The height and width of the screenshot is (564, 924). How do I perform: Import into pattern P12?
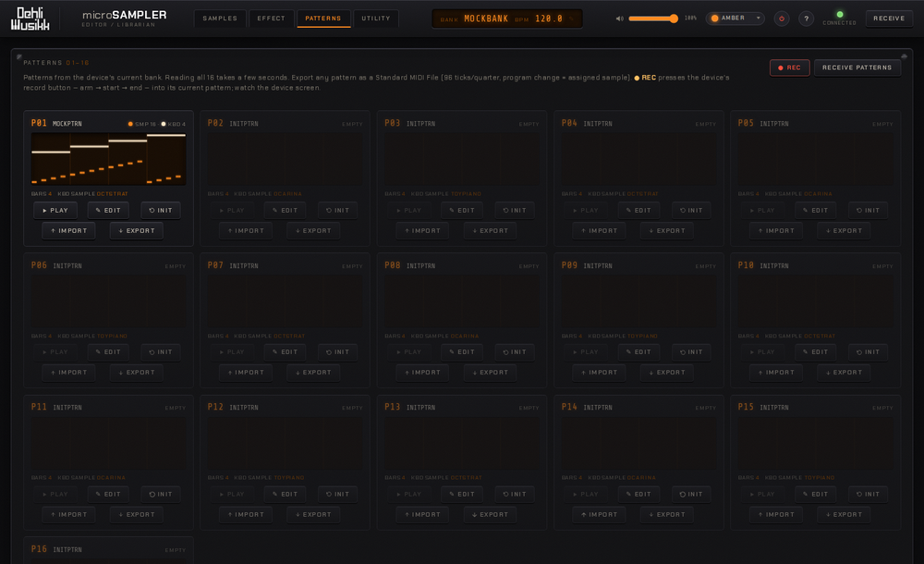[245, 514]
